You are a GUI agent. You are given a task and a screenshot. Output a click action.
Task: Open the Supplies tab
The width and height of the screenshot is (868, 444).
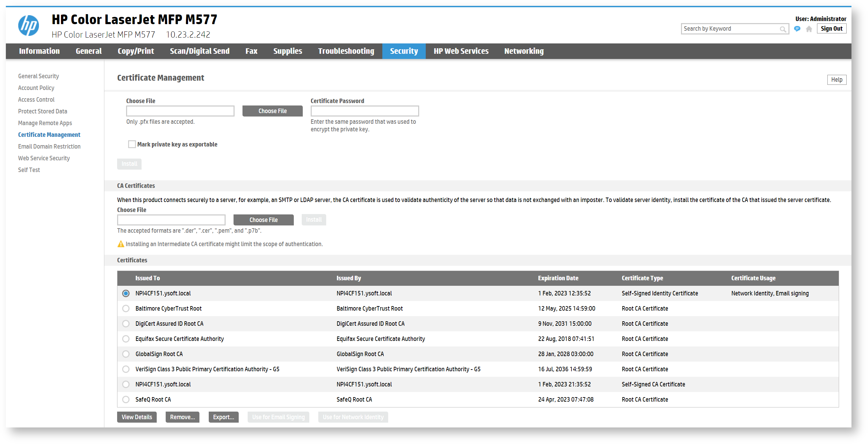pos(288,51)
